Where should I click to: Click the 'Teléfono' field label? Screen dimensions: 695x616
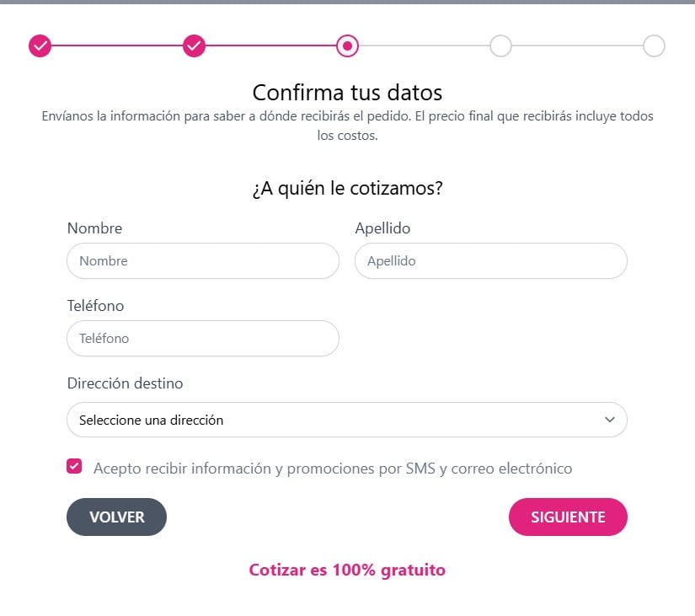click(x=95, y=306)
